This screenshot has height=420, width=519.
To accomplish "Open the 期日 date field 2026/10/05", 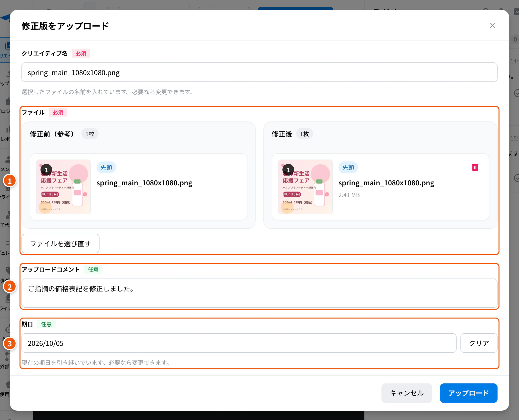I will pos(239,343).
